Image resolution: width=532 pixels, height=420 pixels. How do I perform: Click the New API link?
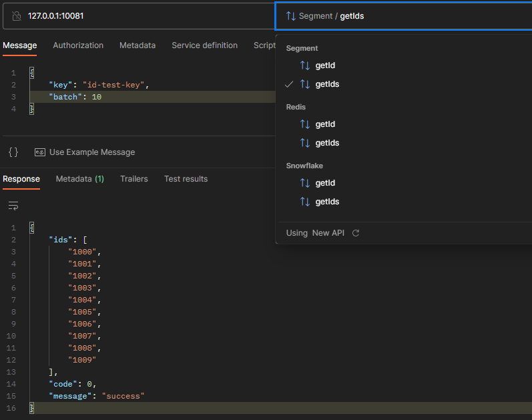coord(328,233)
